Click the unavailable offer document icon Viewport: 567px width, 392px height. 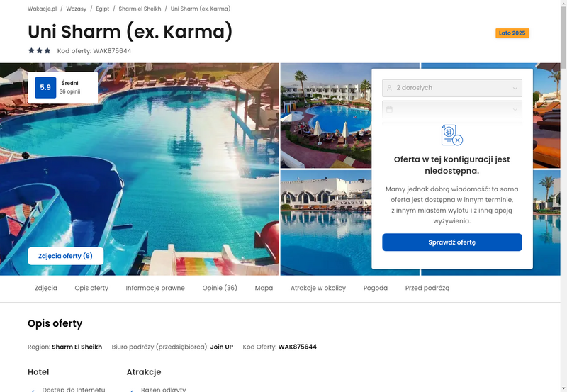pyautogui.click(x=451, y=135)
